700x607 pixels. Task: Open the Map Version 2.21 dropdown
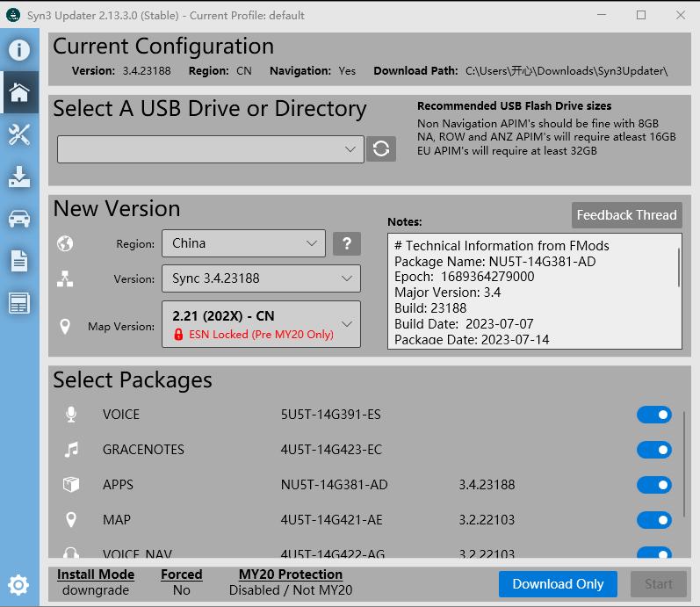(x=261, y=324)
